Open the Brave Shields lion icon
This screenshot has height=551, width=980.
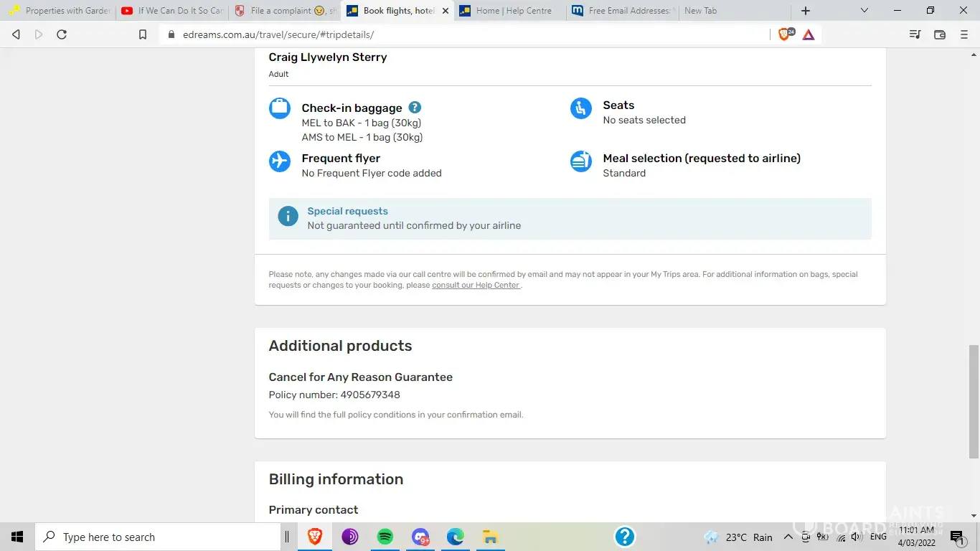[x=785, y=34]
